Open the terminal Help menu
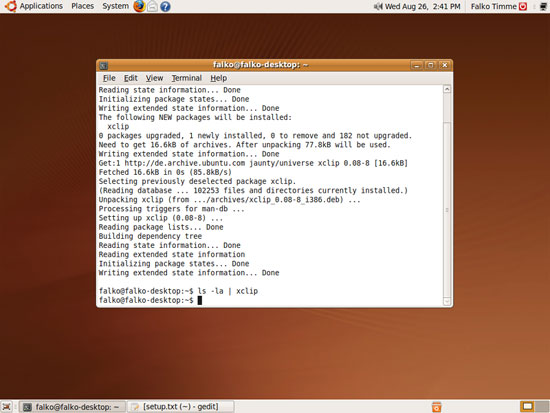Image resolution: width=550 pixels, height=413 pixels. (219, 78)
